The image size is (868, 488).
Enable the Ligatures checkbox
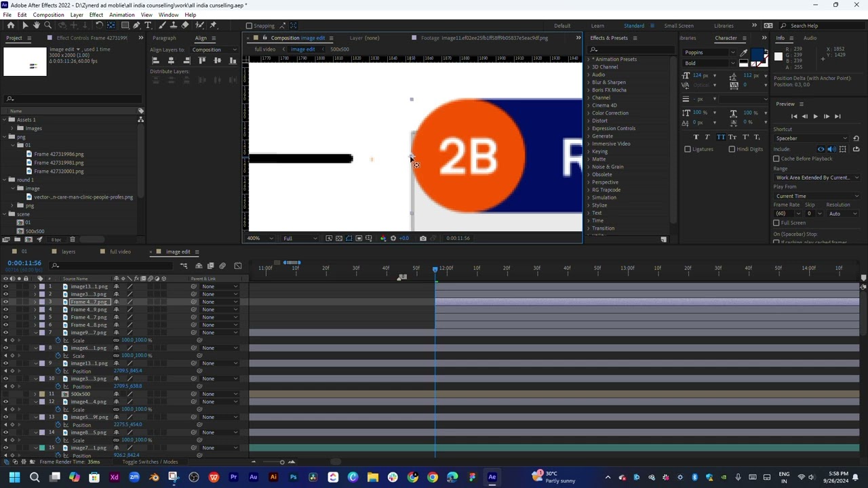[x=688, y=149]
